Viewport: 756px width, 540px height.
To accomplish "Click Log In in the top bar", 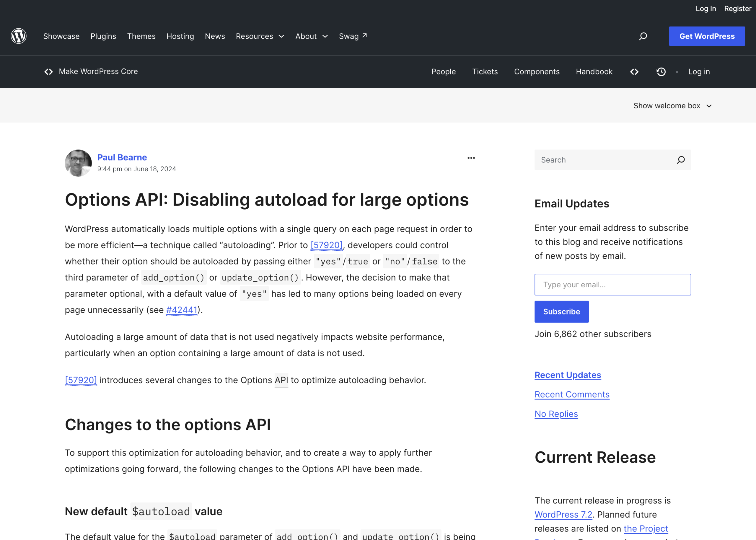I will tap(706, 9).
